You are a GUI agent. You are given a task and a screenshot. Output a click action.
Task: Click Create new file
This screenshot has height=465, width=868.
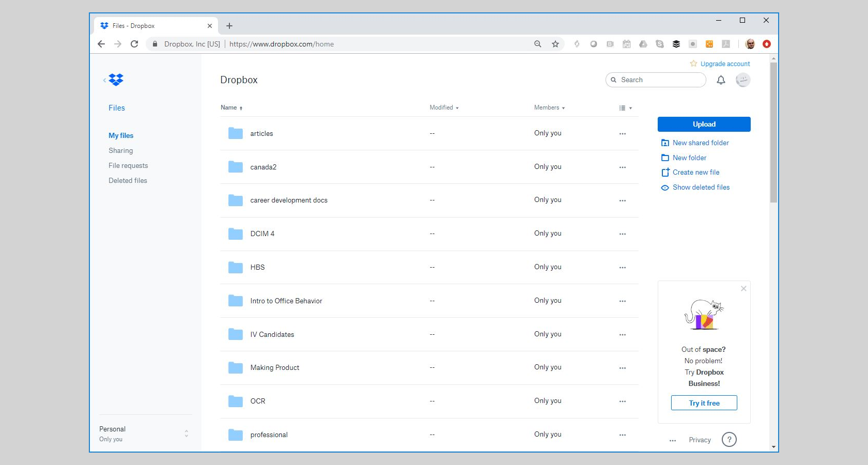(691, 172)
